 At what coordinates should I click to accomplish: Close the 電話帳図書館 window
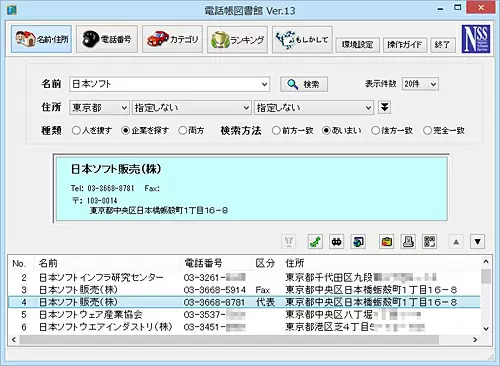(480, 7)
